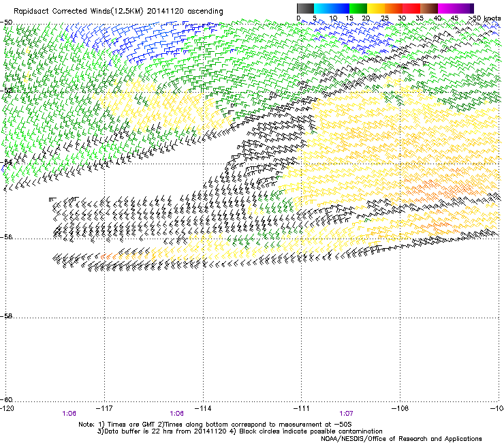This screenshot has width=504, height=443.
Task: Click the 'Rapidscat Corrected Winds(12.5KM) 20141120 ascending' title
Action: [x=119, y=12]
